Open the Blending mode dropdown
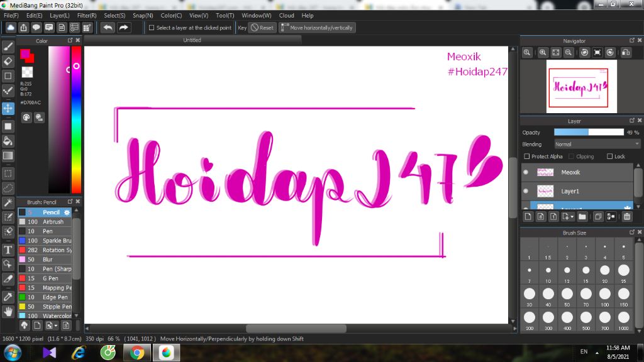The width and height of the screenshot is (644, 362). tap(597, 144)
